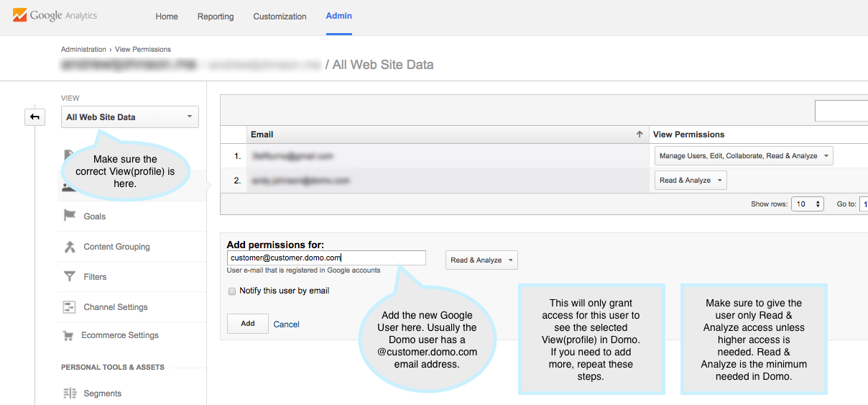Screen dimensions: 868x405
Task: Click the back arrow collapse button
Action: [34, 117]
